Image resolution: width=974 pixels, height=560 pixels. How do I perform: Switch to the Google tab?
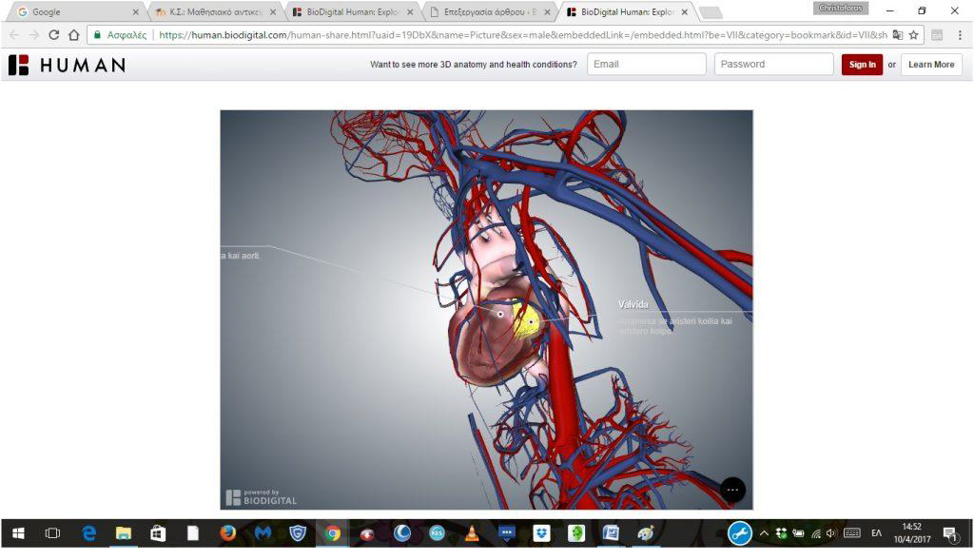(x=76, y=12)
